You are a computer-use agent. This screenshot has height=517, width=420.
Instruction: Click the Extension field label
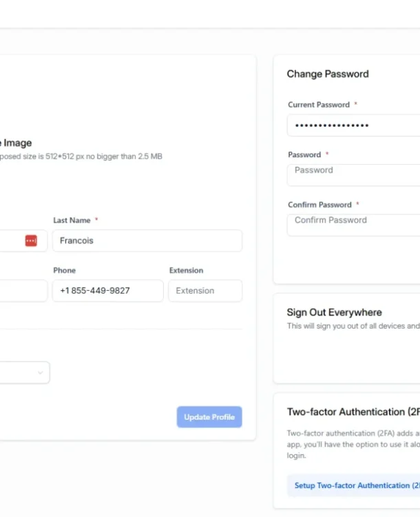[x=186, y=271]
